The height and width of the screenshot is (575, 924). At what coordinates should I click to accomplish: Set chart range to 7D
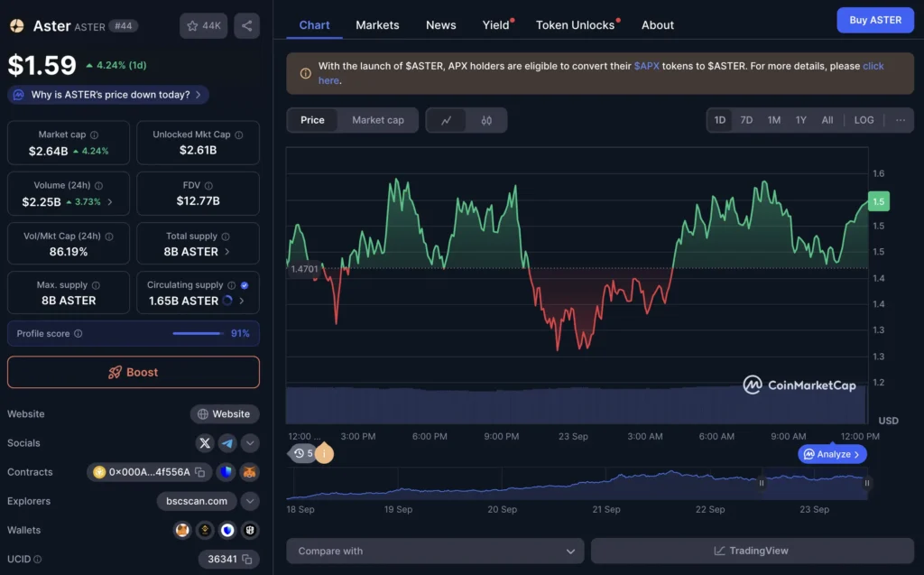[x=746, y=120]
